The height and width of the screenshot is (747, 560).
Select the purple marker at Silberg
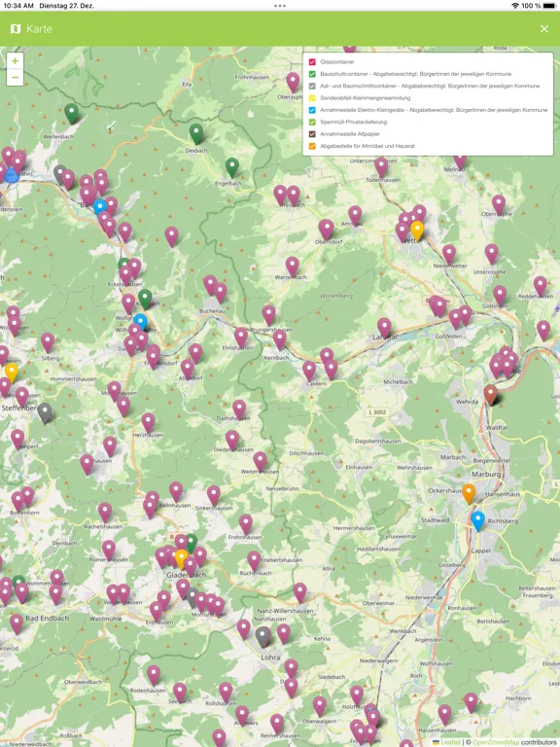tap(47, 342)
